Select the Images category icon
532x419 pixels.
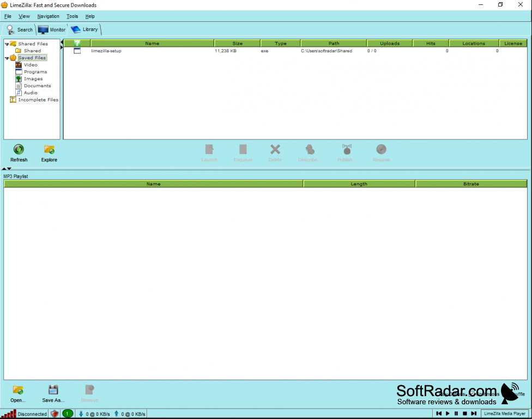click(19, 78)
